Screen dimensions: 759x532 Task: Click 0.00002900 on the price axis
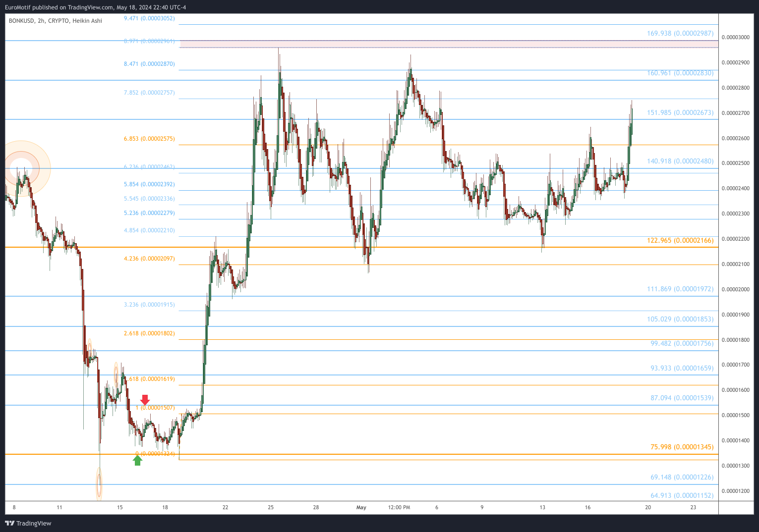pyautogui.click(x=736, y=63)
